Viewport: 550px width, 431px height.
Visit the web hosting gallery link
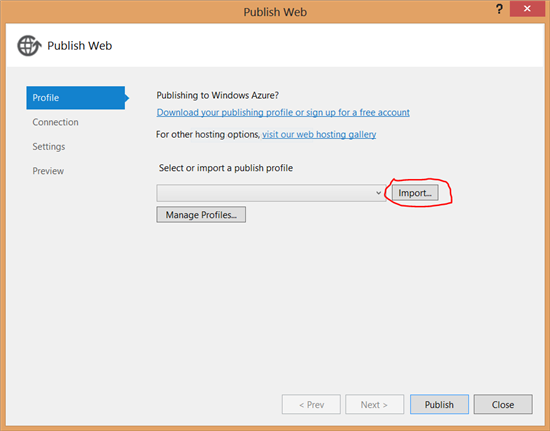pyautogui.click(x=319, y=134)
